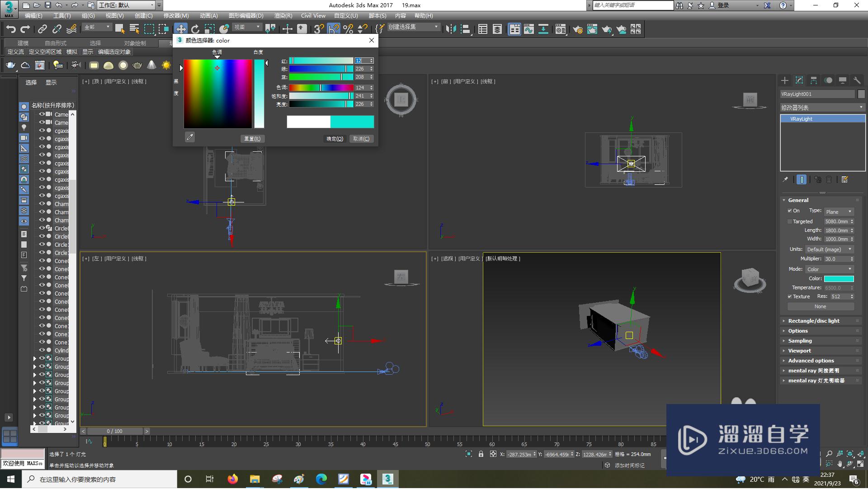Screen dimensions: 868x489
Task: Open the Hierarchy panel tab icon
Action: click(814, 80)
